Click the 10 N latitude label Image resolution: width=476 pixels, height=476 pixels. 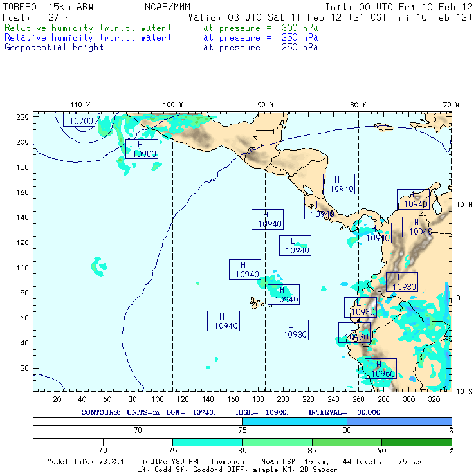coord(463,205)
